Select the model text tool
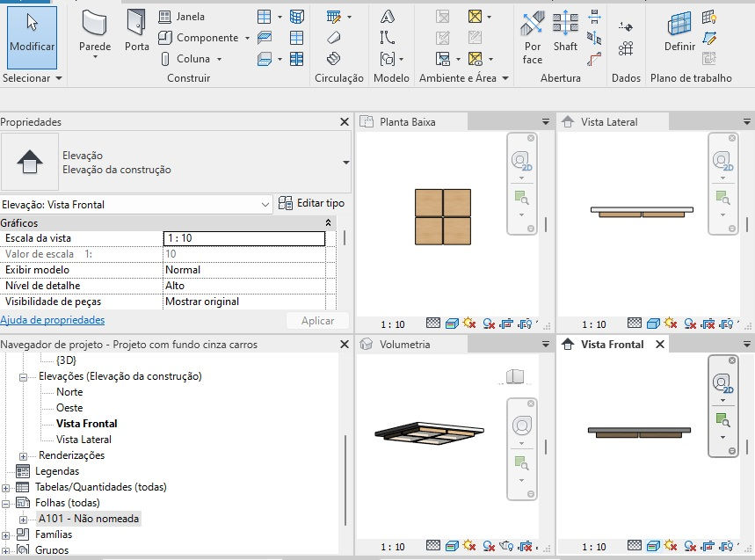Screen dimensions: 755x560 (x=388, y=17)
